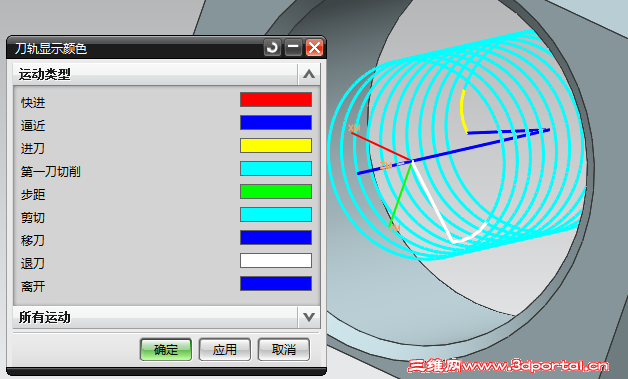
Task: Click the 快进 label
Action: [33, 103]
